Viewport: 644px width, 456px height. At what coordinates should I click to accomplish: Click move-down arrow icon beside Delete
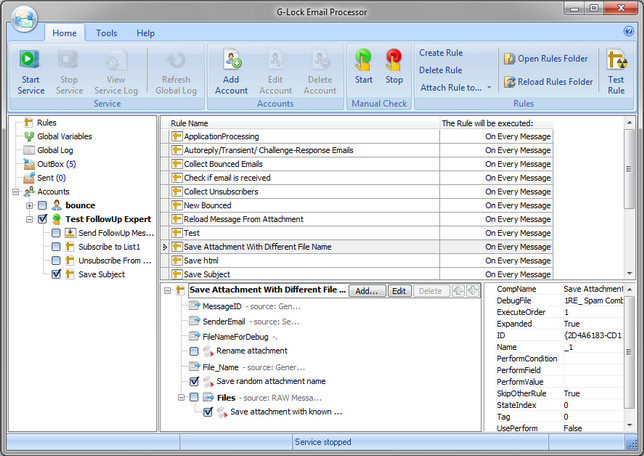click(x=473, y=291)
